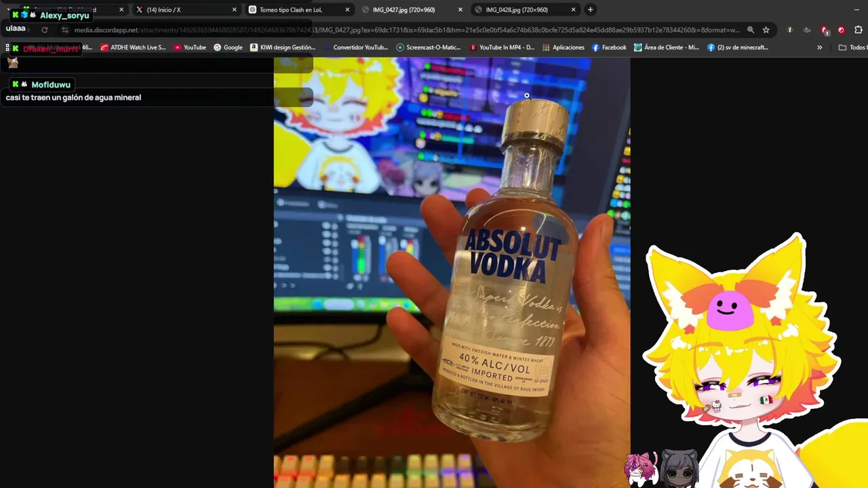The height and width of the screenshot is (488, 868).
Task: Click the pink-haired chibi avatar at bottom
Action: pos(642,468)
